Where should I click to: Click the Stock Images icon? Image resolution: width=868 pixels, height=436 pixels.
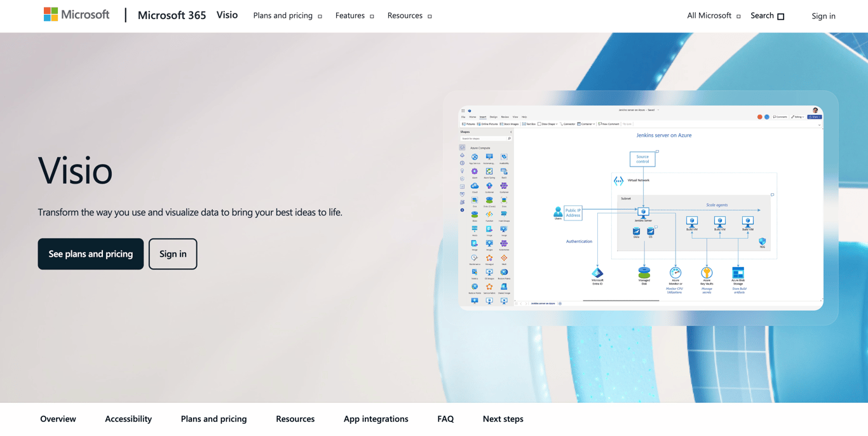pos(505,124)
